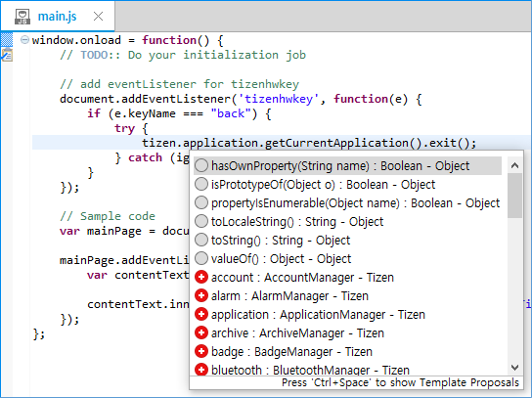Click the red plus icon beside bluetooth
Screen dimensions: 532x398
click(201, 370)
